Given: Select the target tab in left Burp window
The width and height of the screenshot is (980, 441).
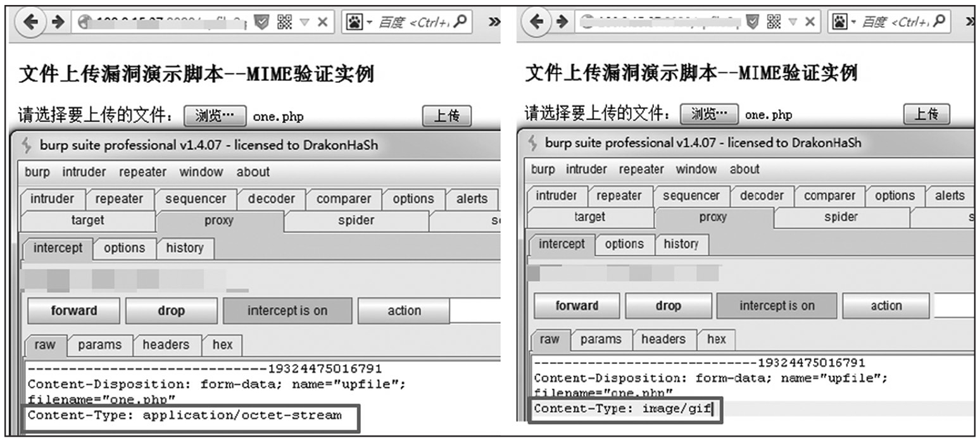Looking at the screenshot, I should [x=87, y=221].
